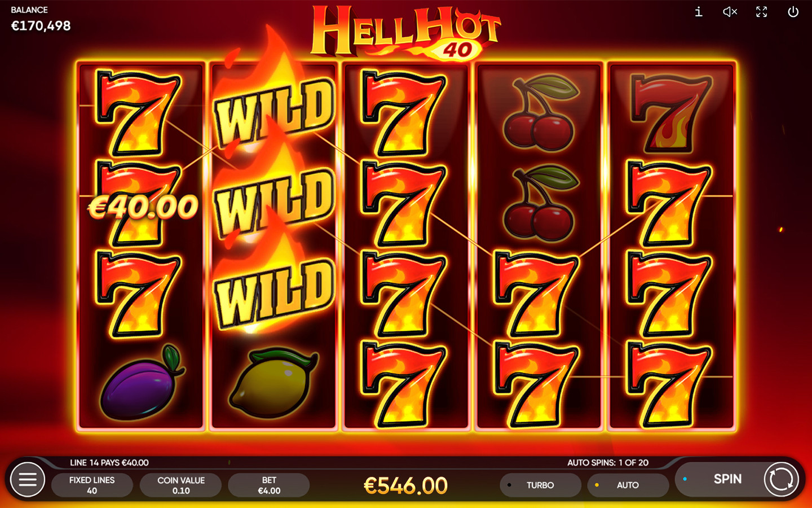Enter fullscreen mode via expand icon
The image size is (812, 508).
pos(761,12)
